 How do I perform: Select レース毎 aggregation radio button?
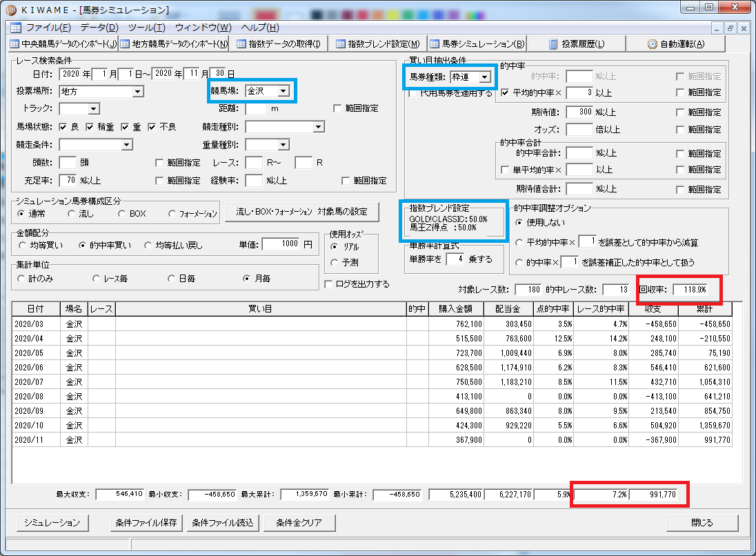(97, 278)
